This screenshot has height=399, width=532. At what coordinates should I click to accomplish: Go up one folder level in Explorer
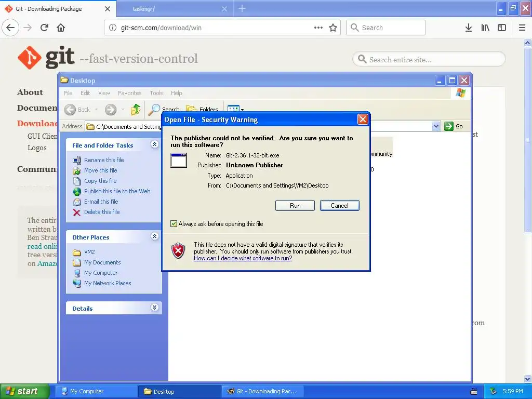point(136,109)
